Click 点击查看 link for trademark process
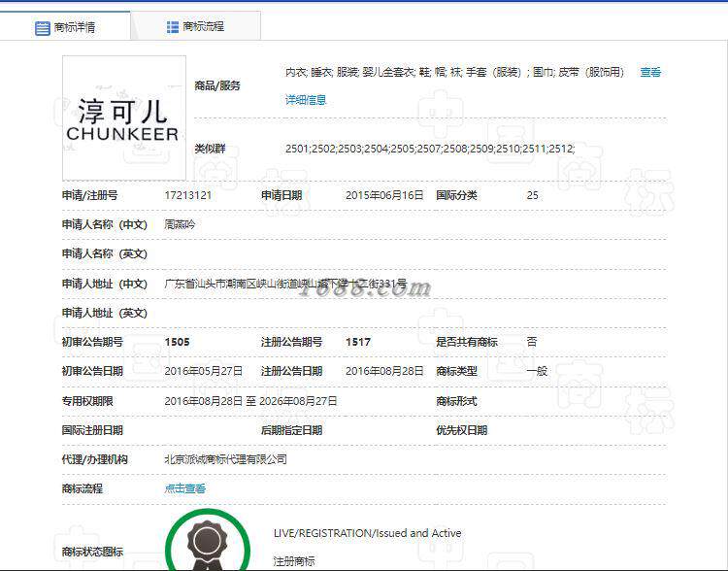This screenshot has width=728, height=571. pos(184,488)
